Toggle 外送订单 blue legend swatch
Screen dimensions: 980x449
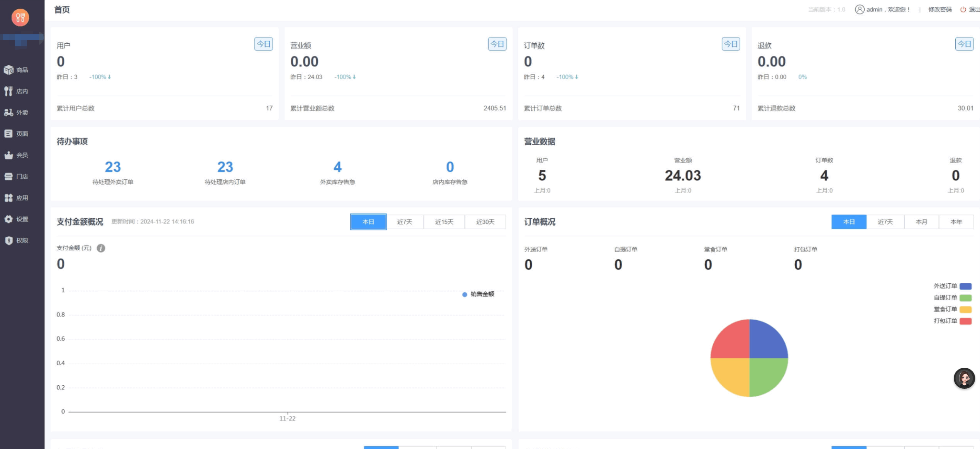(x=965, y=286)
